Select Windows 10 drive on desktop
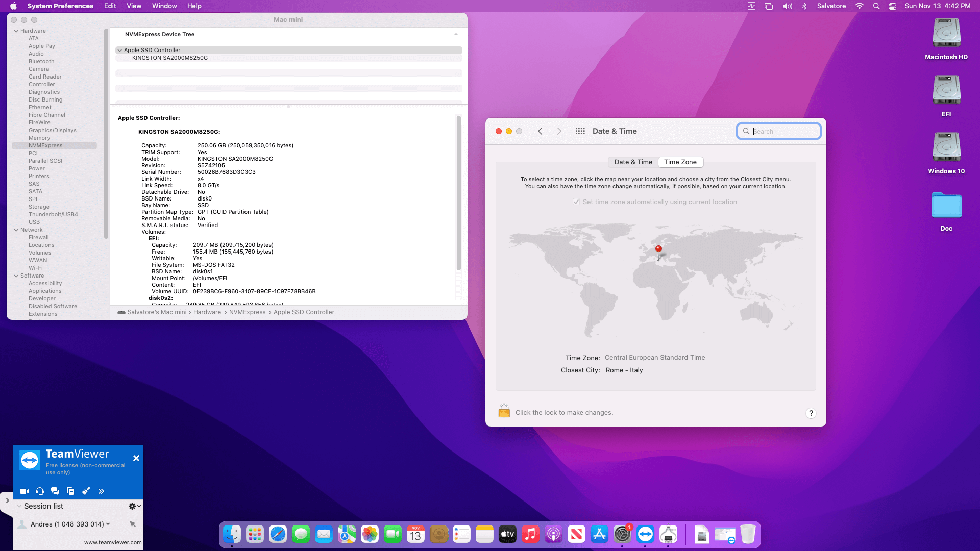This screenshot has width=980, height=551. 946,154
